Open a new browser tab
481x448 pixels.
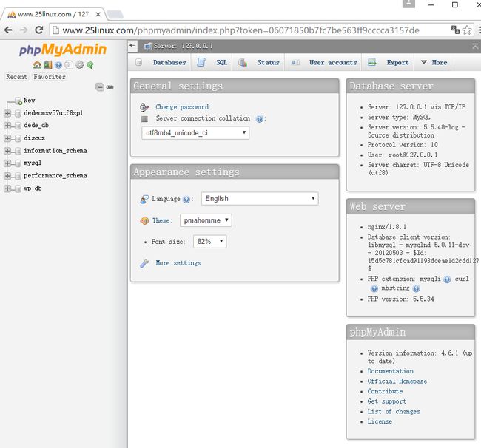[115, 14]
